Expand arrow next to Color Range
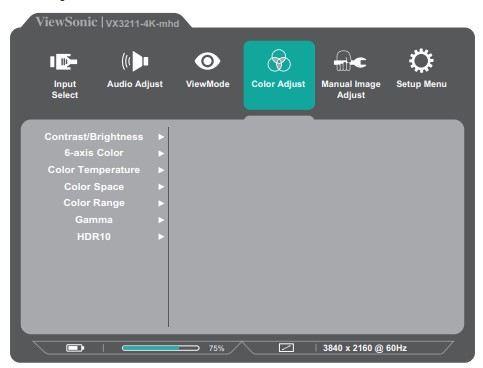 click(161, 203)
